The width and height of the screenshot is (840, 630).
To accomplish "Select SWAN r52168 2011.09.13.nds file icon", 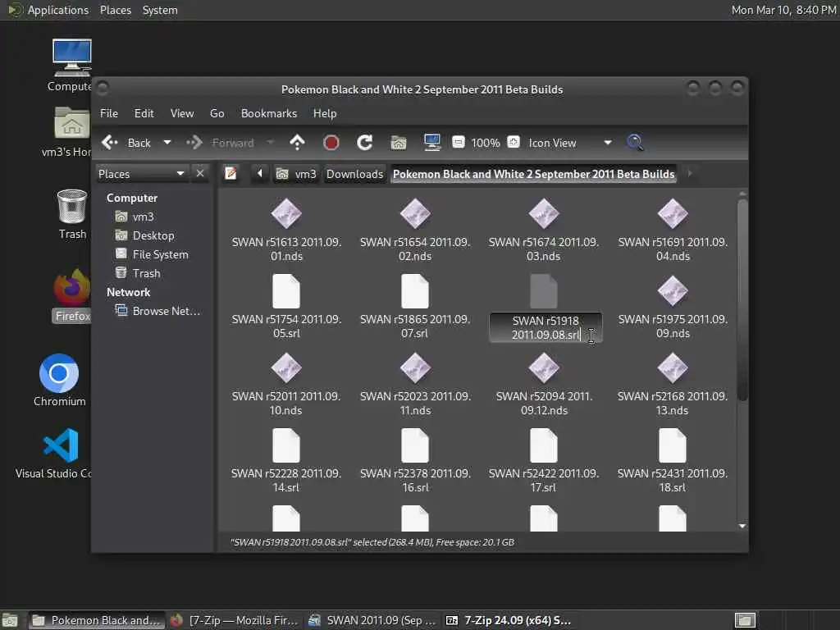I will tap(673, 368).
